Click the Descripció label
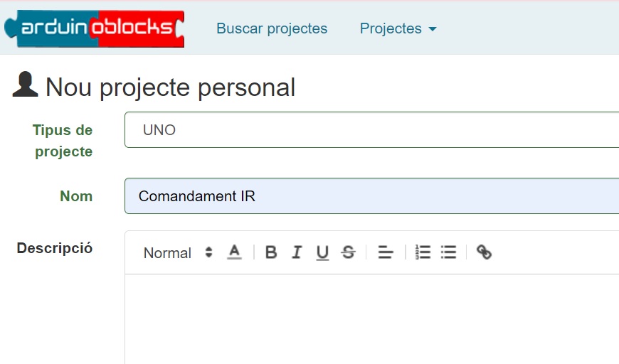The width and height of the screenshot is (619, 364). click(x=55, y=248)
